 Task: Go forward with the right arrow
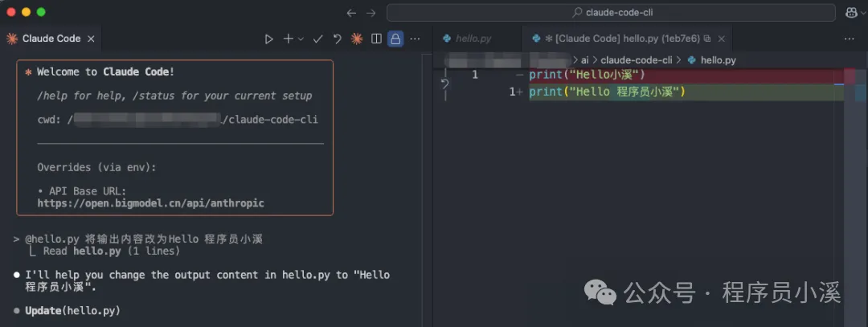coord(371,13)
